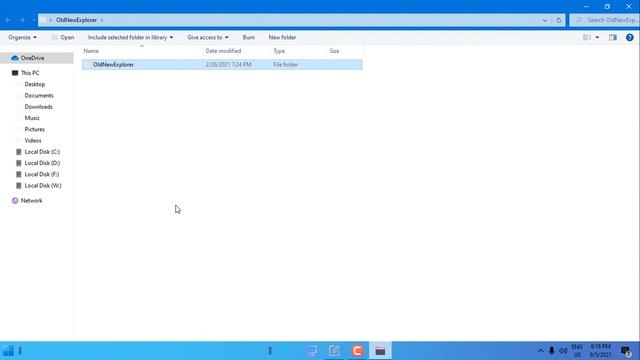The image size is (640, 360).
Task: Click the OneDrive cloud icon
Action: tap(15, 58)
